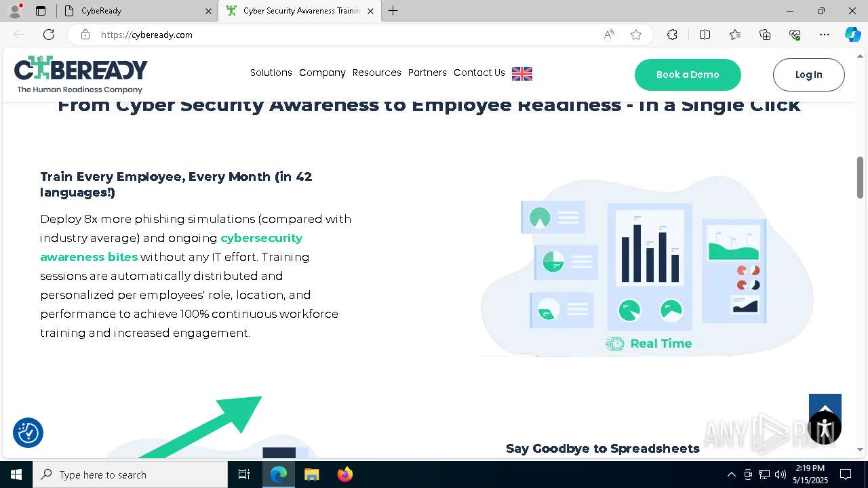
Task: Open the Partners menu
Action: pos(427,73)
